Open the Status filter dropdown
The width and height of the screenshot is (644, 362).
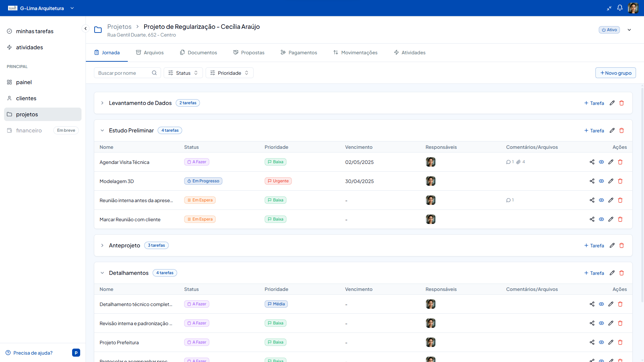(183, 73)
